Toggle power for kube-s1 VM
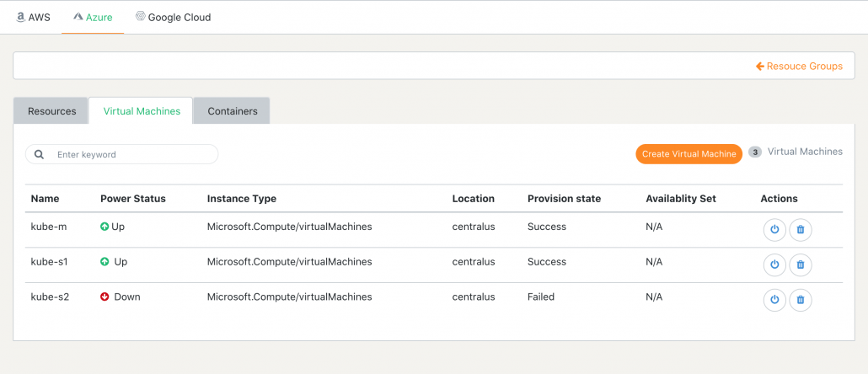The height and width of the screenshot is (374, 868). (x=774, y=265)
